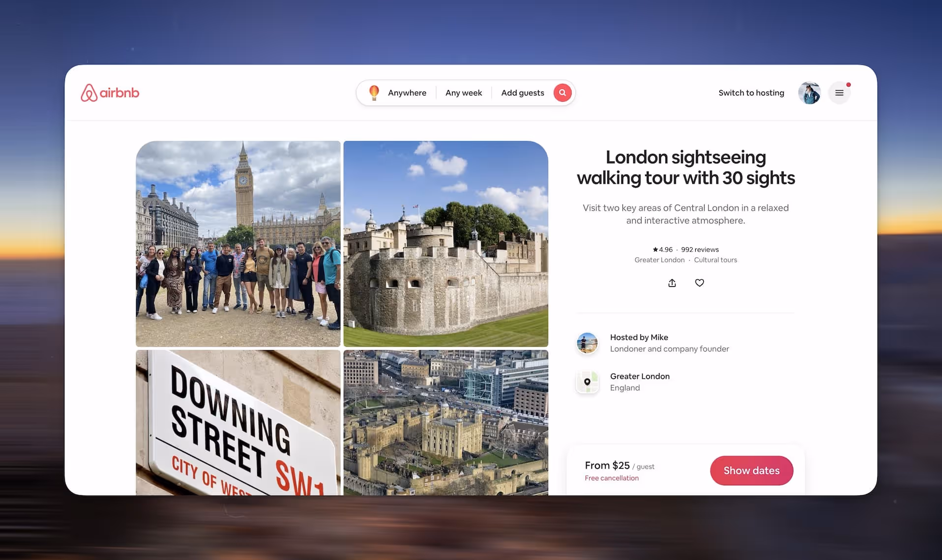
Task: Click Cultural tours category link
Action: (x=715, y=260)
